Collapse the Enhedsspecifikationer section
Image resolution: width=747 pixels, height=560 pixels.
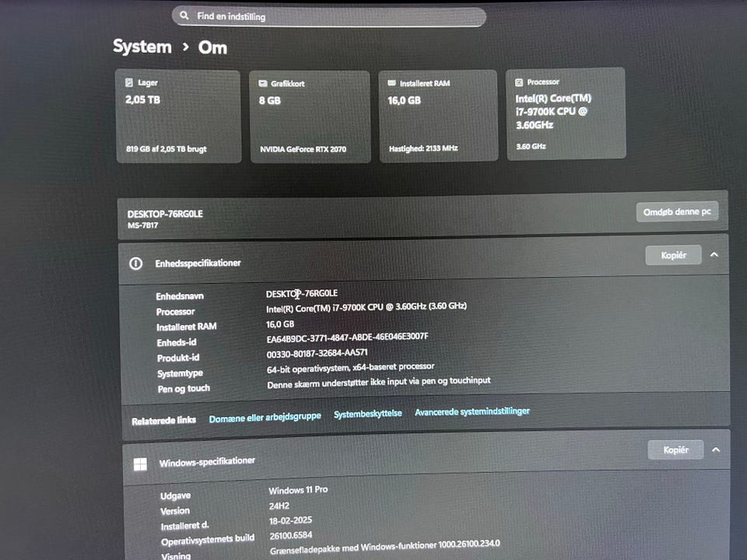pyautogui.click(x=714, y=255)
